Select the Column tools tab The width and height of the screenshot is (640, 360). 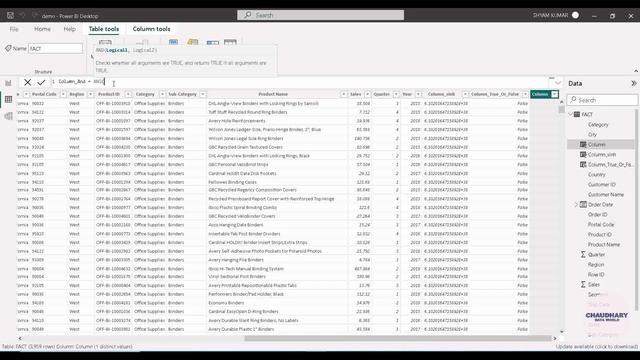tap(151, 29)
